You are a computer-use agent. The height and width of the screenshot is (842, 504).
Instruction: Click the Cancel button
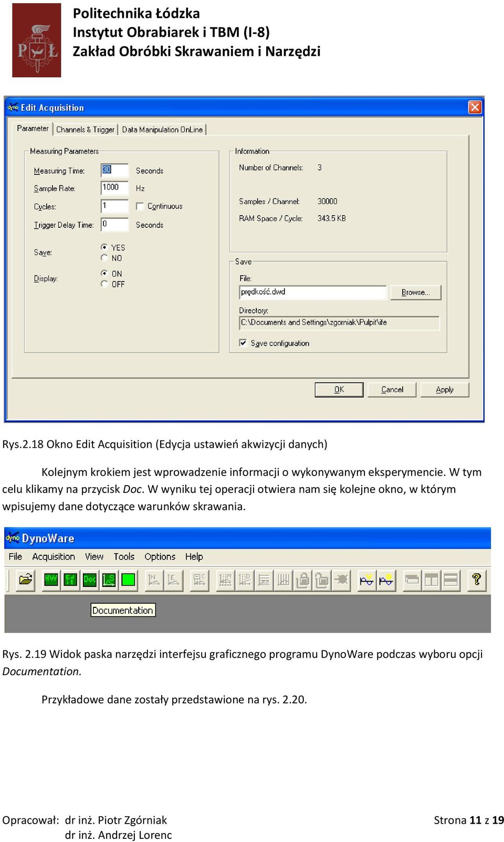click(x=392, y=390)
